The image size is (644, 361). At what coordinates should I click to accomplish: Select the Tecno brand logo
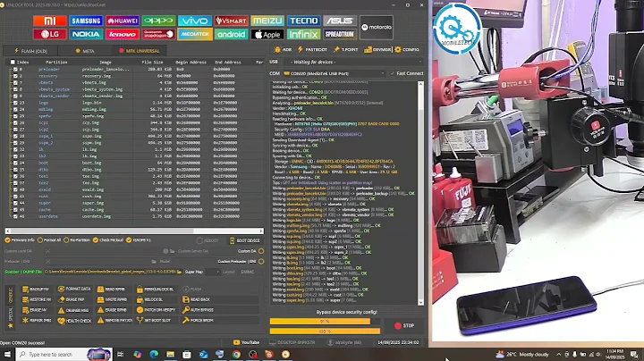click(x=303, y=21)
